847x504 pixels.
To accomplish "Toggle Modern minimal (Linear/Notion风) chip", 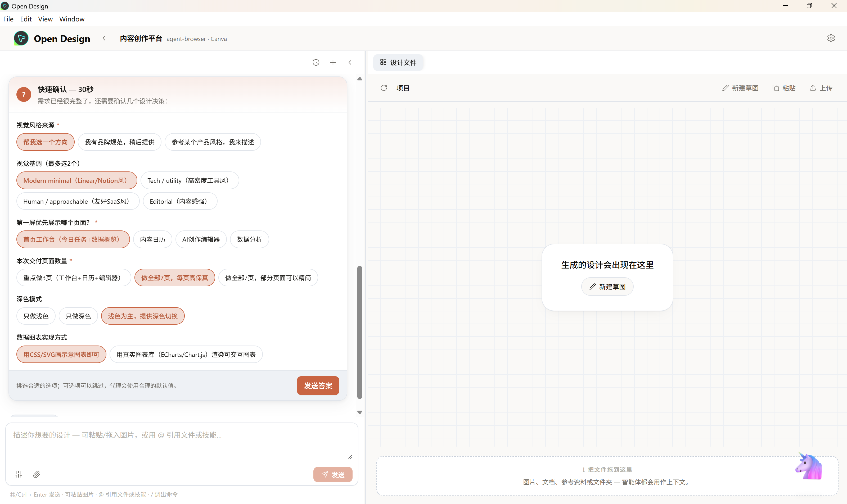I will [x=77, y=180].
